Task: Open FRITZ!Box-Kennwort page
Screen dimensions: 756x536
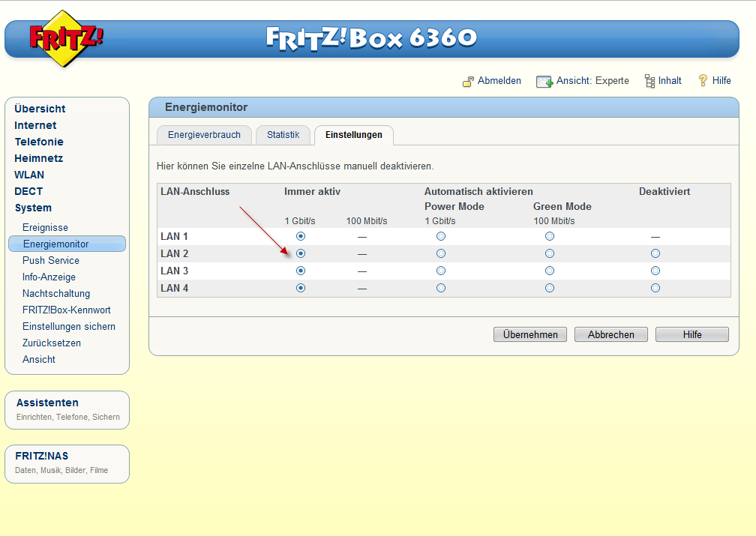Action: 67,310
